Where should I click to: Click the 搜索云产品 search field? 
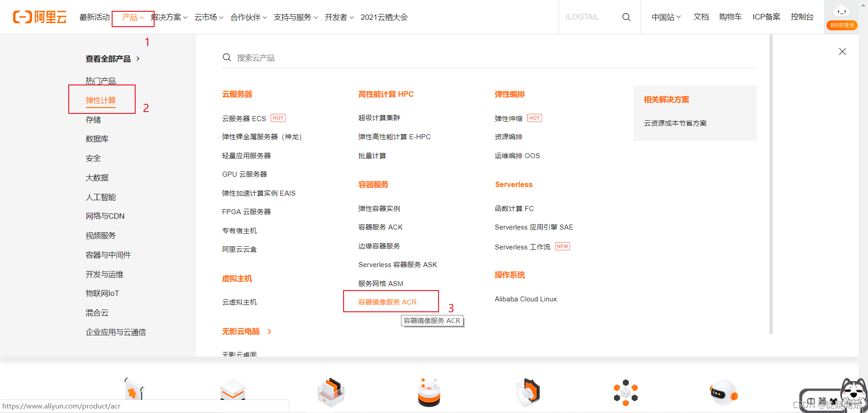489,58
